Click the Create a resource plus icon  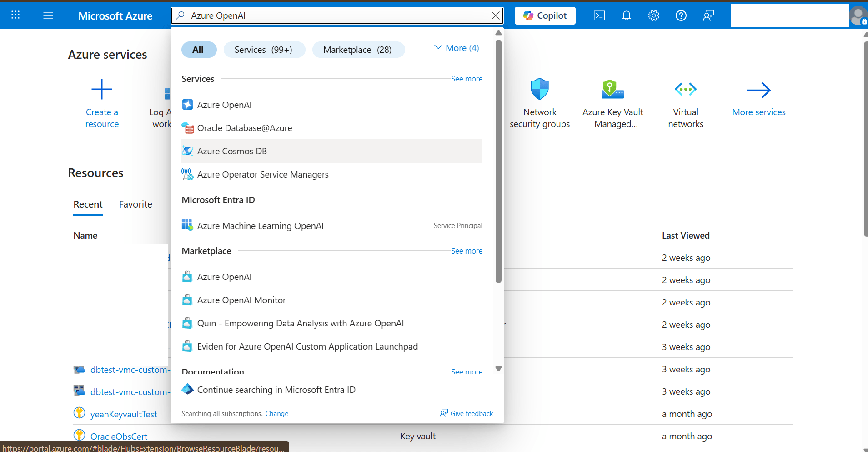101,89
